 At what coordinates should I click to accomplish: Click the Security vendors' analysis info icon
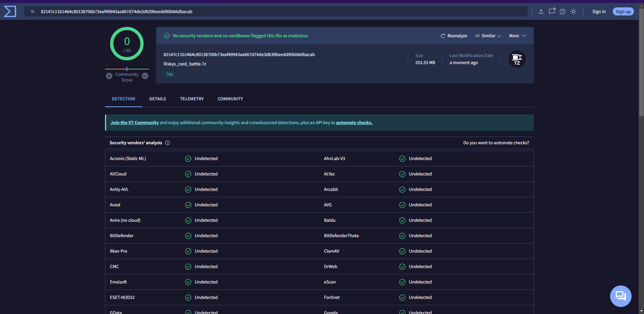167,143
